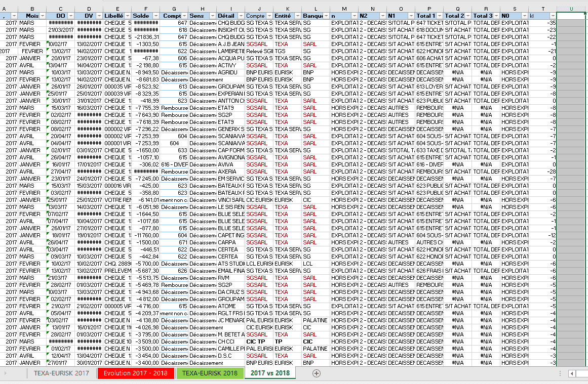Click the Solde cell -21 836,31
Viewport: 588px width, 384px height.
point(146,37)
